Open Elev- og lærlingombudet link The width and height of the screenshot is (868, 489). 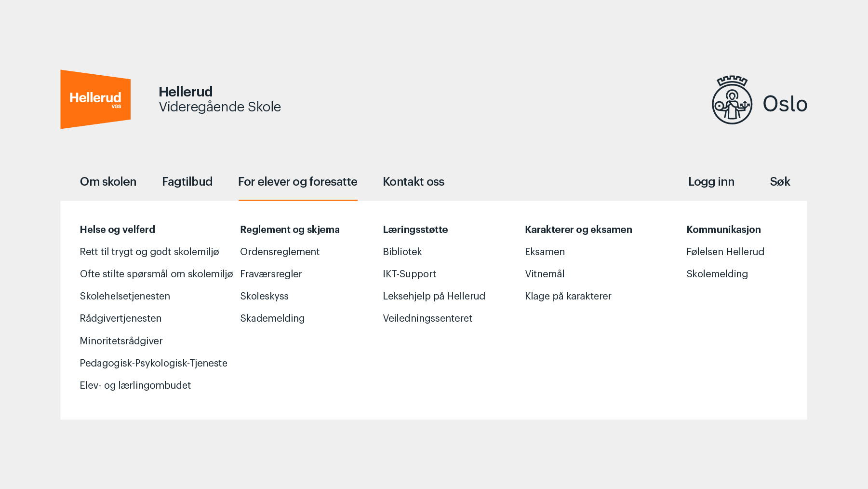coord(135,385)
